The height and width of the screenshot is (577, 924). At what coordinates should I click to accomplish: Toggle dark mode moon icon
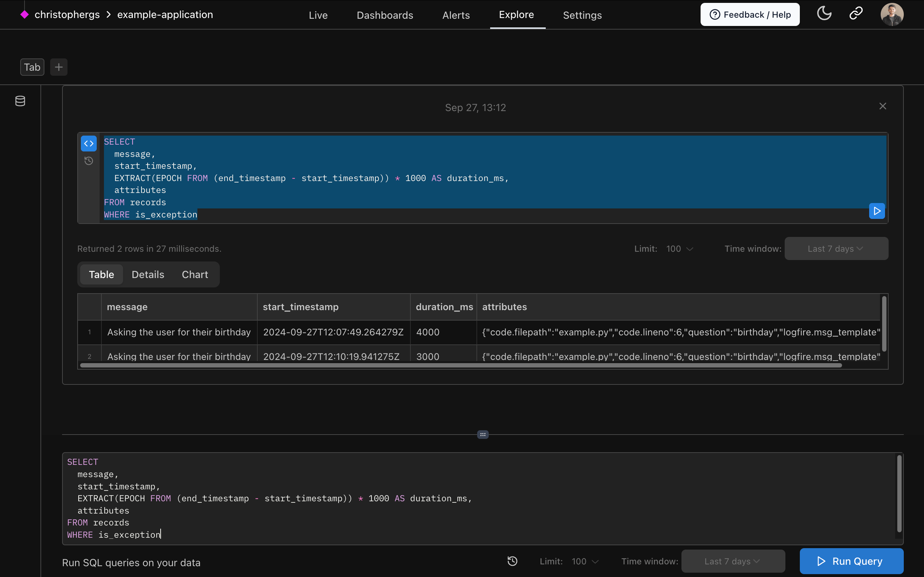(824, 14)
